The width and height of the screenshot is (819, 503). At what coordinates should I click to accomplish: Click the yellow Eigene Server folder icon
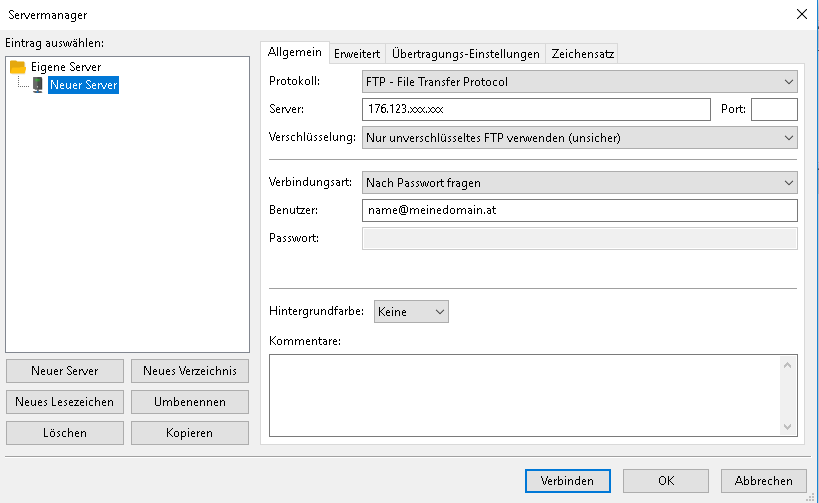click(x=17, y=67)
